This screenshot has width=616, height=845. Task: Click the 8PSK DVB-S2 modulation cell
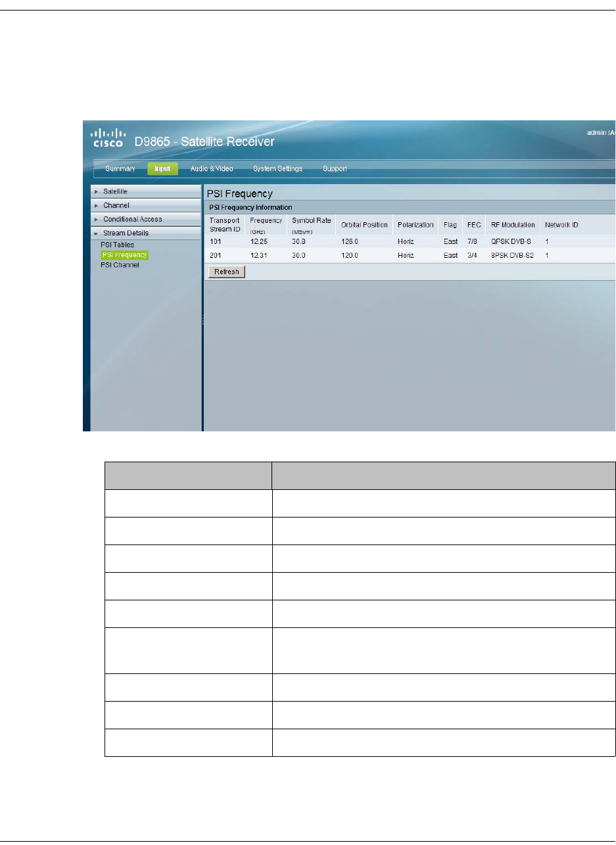(513, 255)
